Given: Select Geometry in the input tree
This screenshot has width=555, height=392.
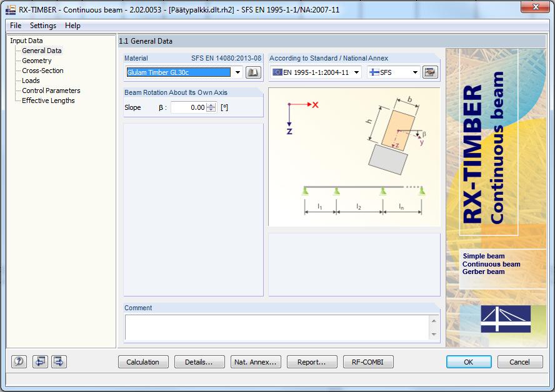Looking at the screenshot, I should click(x=37, y=61).
